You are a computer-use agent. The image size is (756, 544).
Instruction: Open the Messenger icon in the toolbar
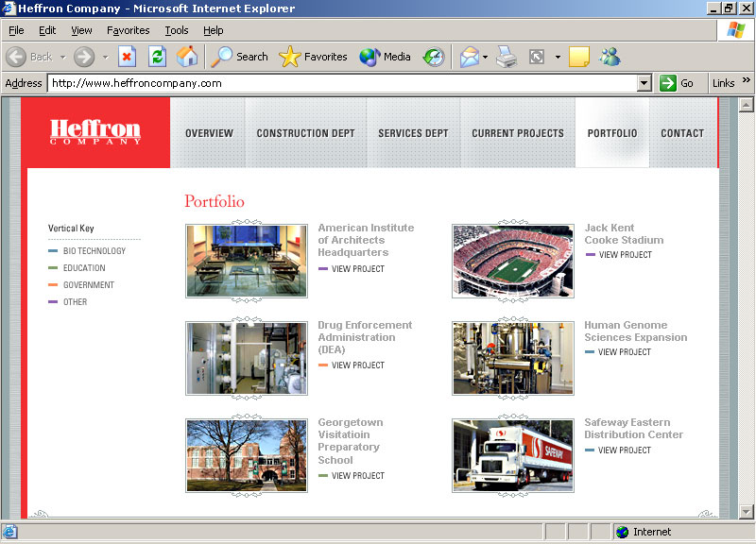610,57
